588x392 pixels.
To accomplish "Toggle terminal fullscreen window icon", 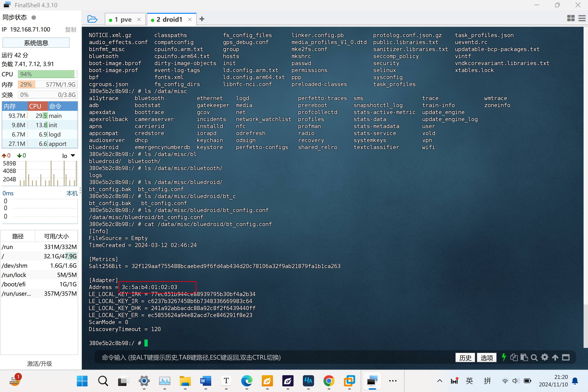I will [x=566, y=357].
